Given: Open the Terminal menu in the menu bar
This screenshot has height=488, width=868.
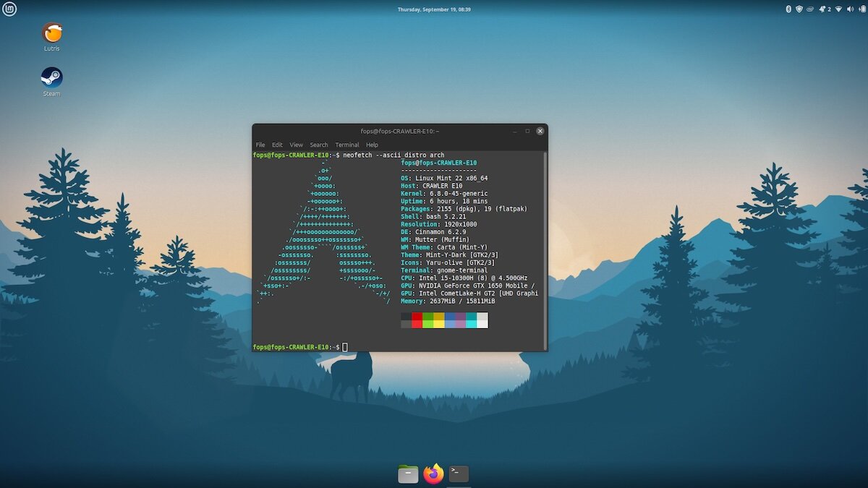Looking at the screenshot, I should [x=347, y=145].
